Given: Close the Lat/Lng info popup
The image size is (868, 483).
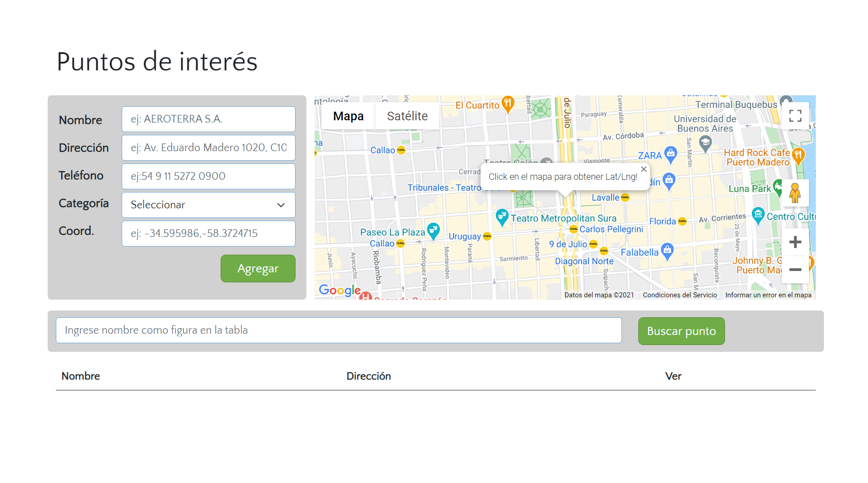Looking at the screenshot, I should click(643, 169).
